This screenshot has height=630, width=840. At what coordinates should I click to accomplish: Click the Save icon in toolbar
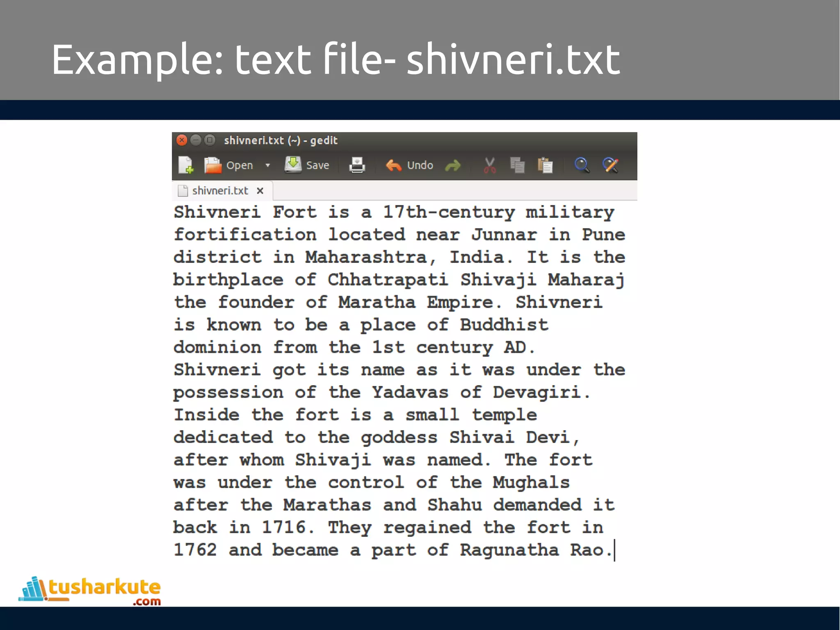tap(293, 164)
